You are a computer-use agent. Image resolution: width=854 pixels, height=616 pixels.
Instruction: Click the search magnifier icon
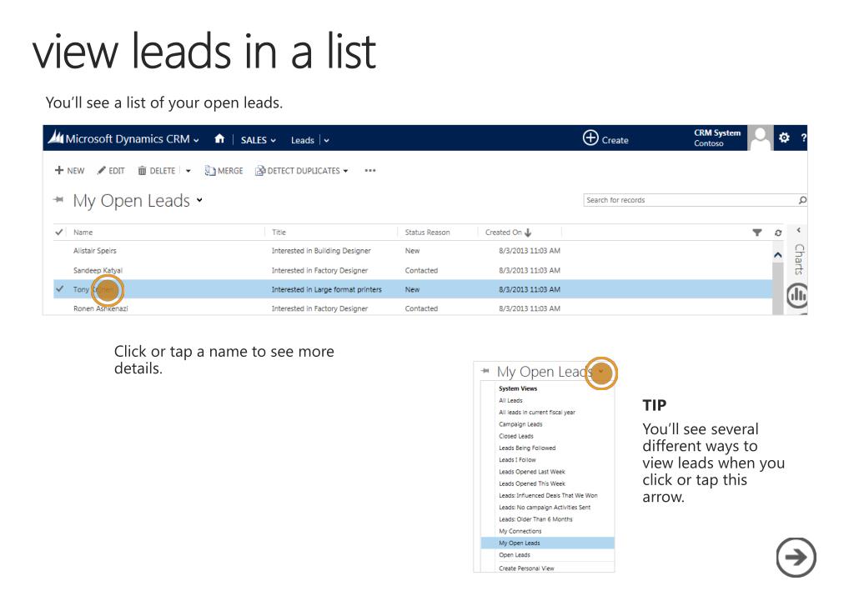tap(802, 200)
